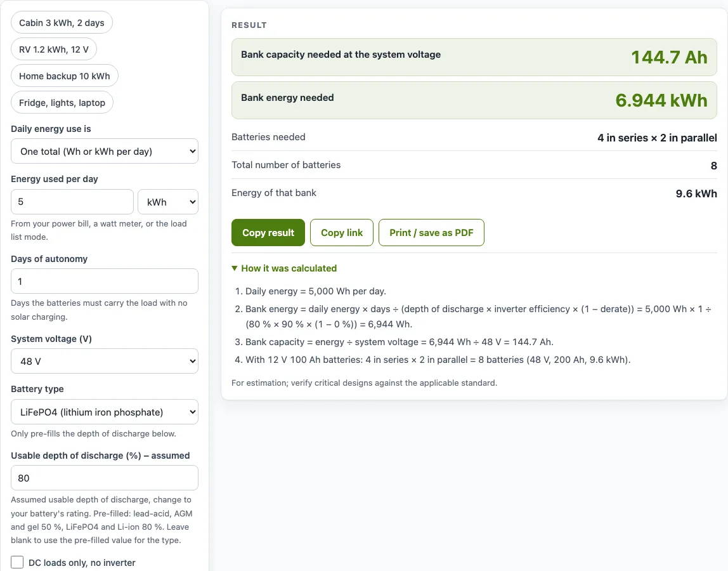Choose the RV 1.2 kWh, 12 V preset
The width and height of the screenshot is (728, 571).
click(54, 49)
